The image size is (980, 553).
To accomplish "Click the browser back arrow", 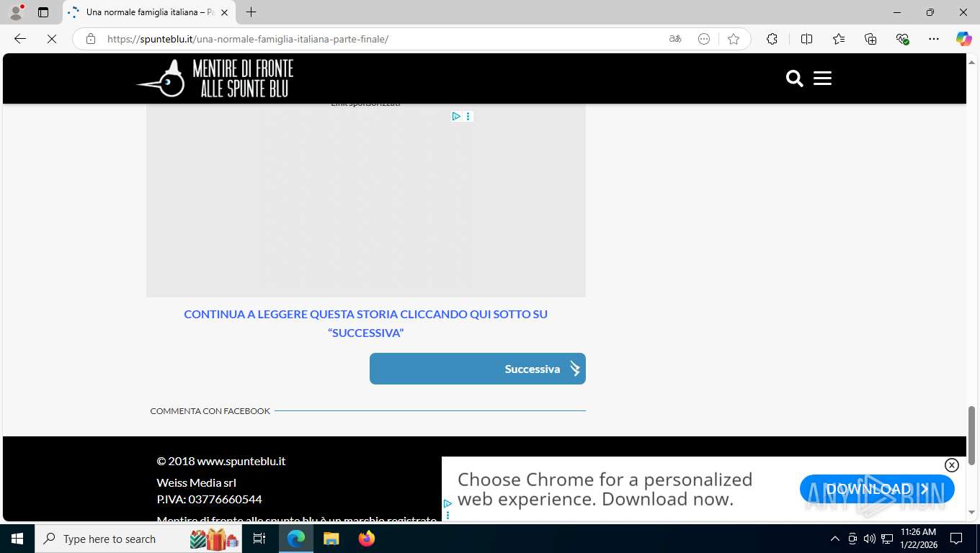I will (x=20, y=39).
